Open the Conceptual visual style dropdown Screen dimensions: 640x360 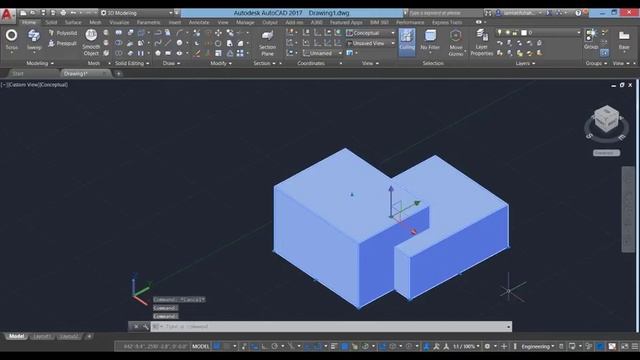point(371,33)
